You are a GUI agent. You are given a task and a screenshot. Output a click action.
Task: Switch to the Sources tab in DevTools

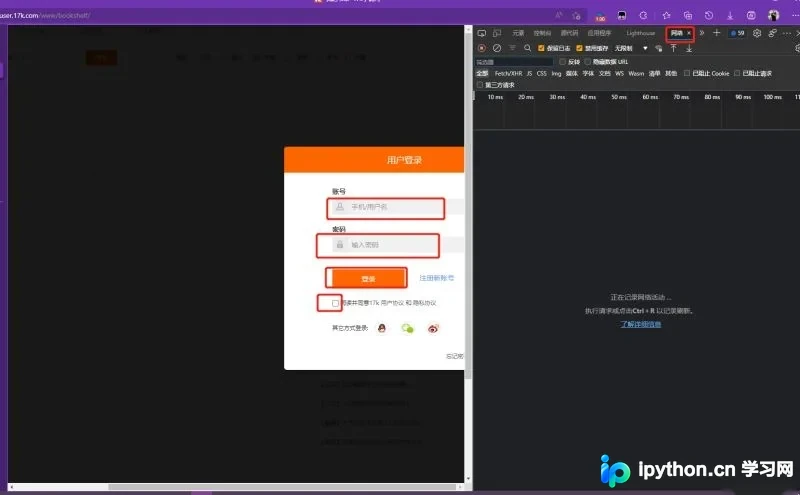(x=569, y=33)
